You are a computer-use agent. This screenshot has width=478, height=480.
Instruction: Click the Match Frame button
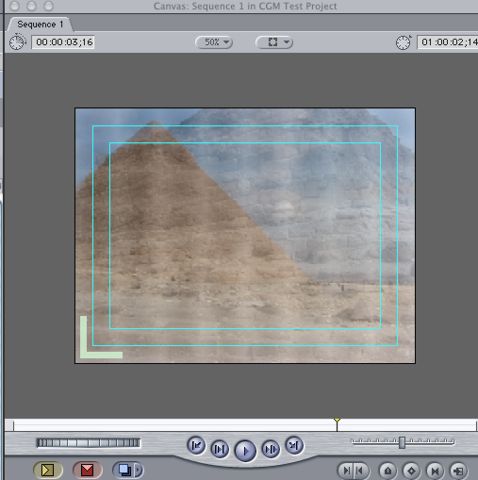point(458,471)
